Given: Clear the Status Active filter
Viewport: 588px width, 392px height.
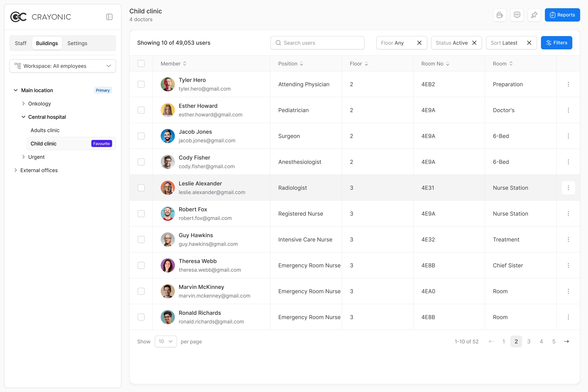Looking at the screenshot, I should 474,43.
